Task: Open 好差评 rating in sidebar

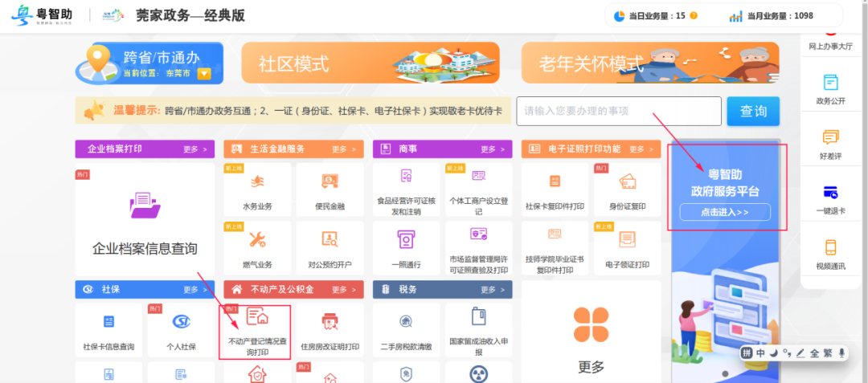Action: click(x=830, y=145)
